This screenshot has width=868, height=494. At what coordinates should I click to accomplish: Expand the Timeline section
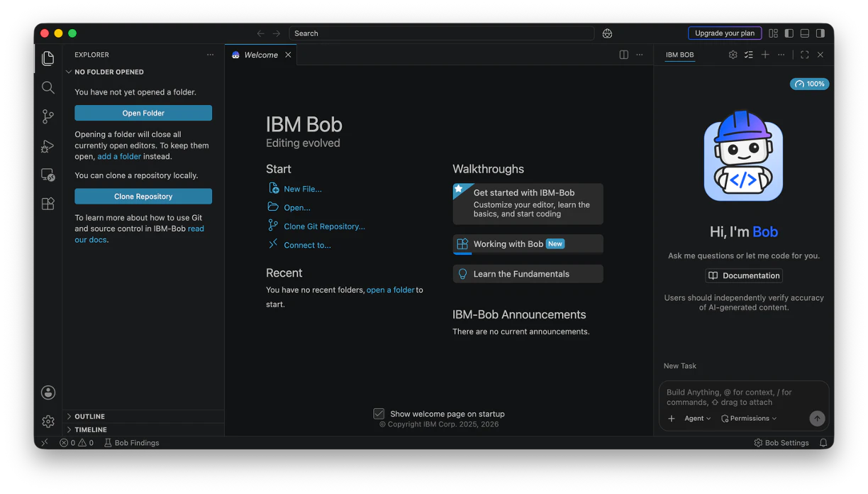point(145,429)
